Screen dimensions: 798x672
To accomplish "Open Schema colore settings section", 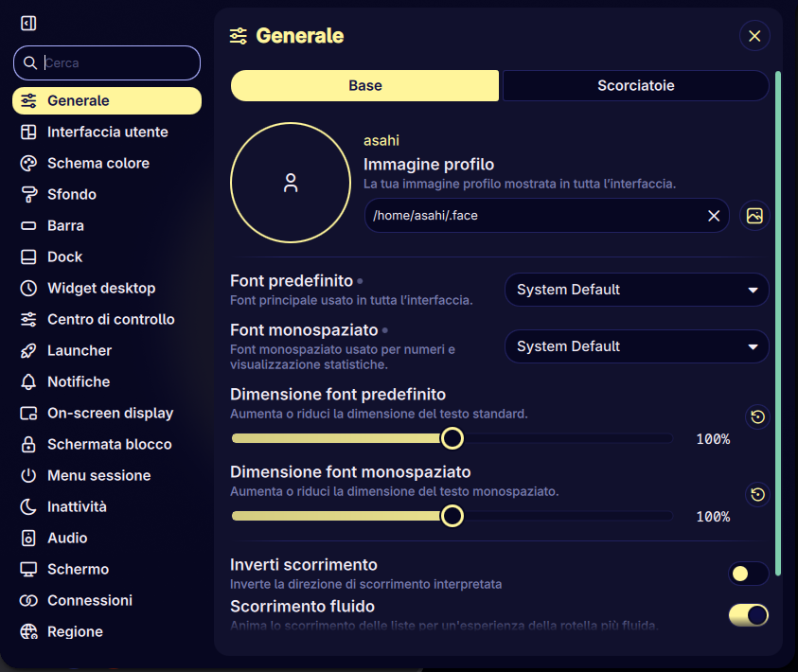I will coord(107,164).
